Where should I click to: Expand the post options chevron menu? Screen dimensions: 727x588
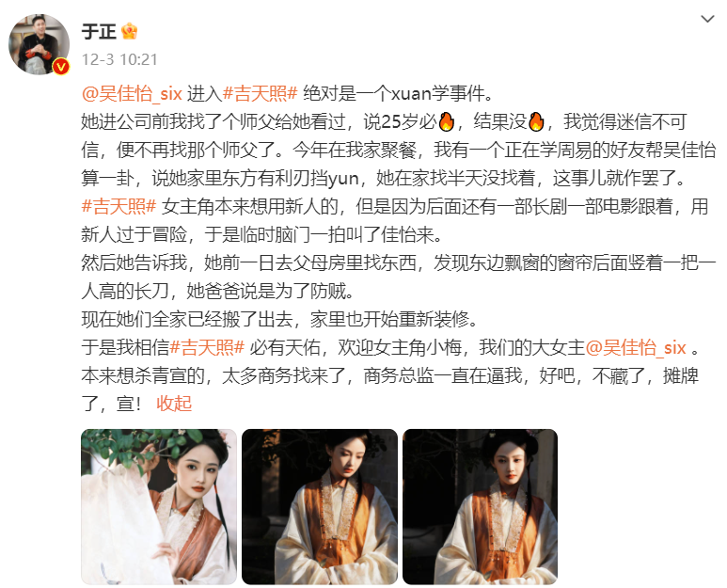(x=707, y=19)
